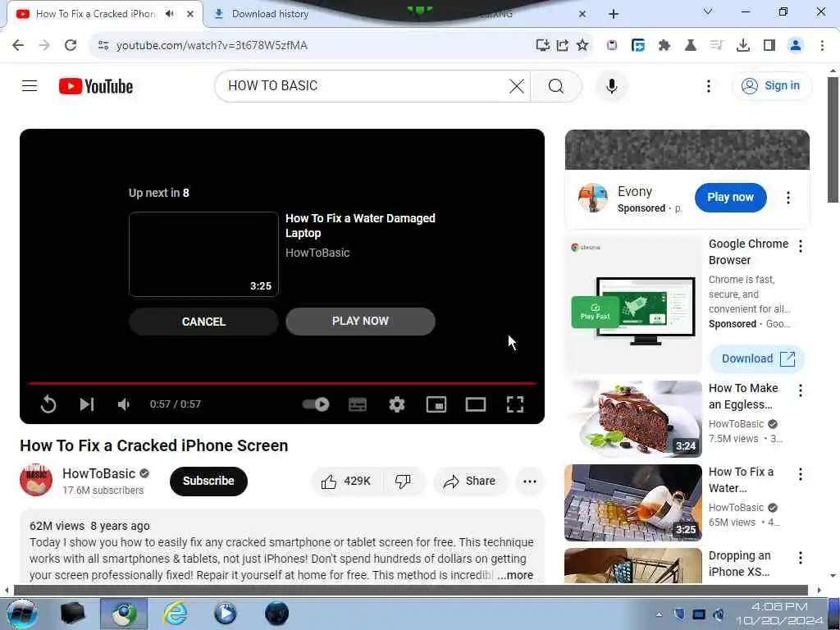The width and height of the screenshot is (840, 630).
Task: Open HowToBasic channel name link
Action: click(x=99, y=473)
